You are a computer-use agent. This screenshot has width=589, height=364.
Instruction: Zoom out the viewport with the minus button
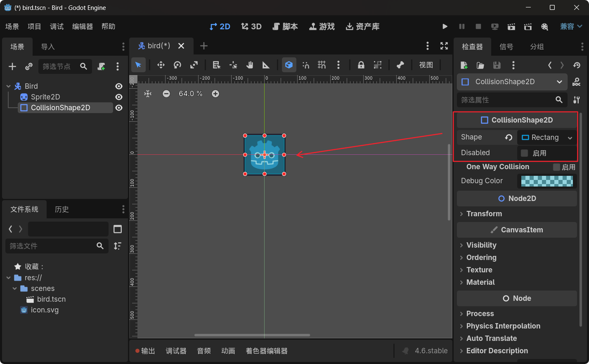click(166, 94)
